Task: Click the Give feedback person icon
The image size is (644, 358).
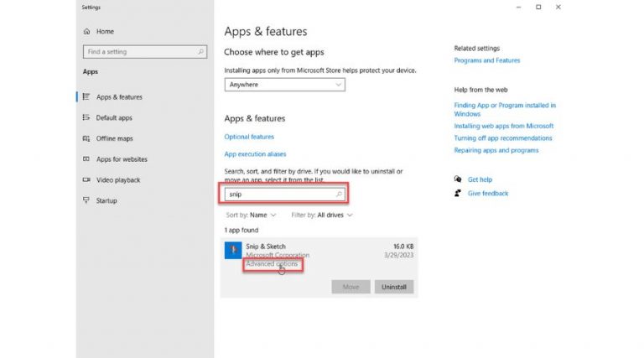Action: coord(458,193)
